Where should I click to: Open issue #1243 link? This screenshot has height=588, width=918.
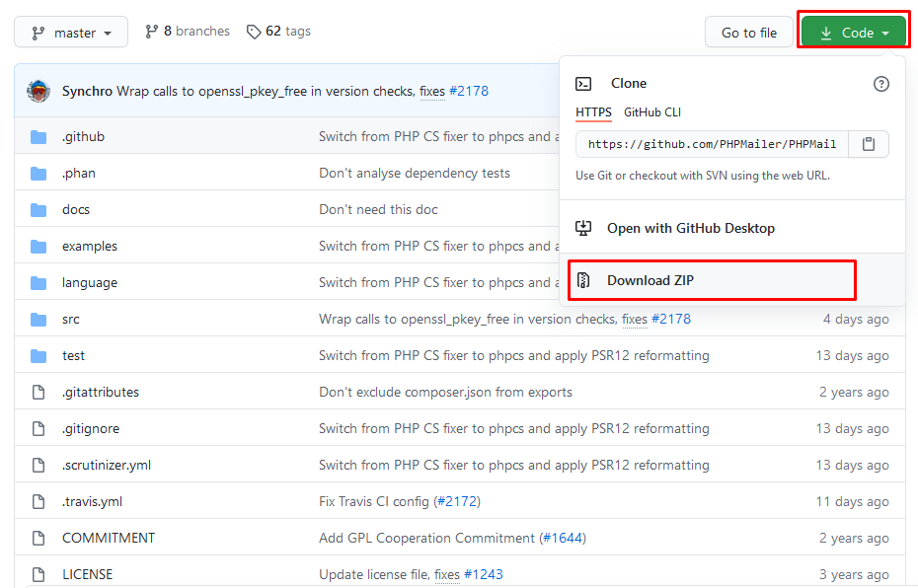[x=483, y=574]
